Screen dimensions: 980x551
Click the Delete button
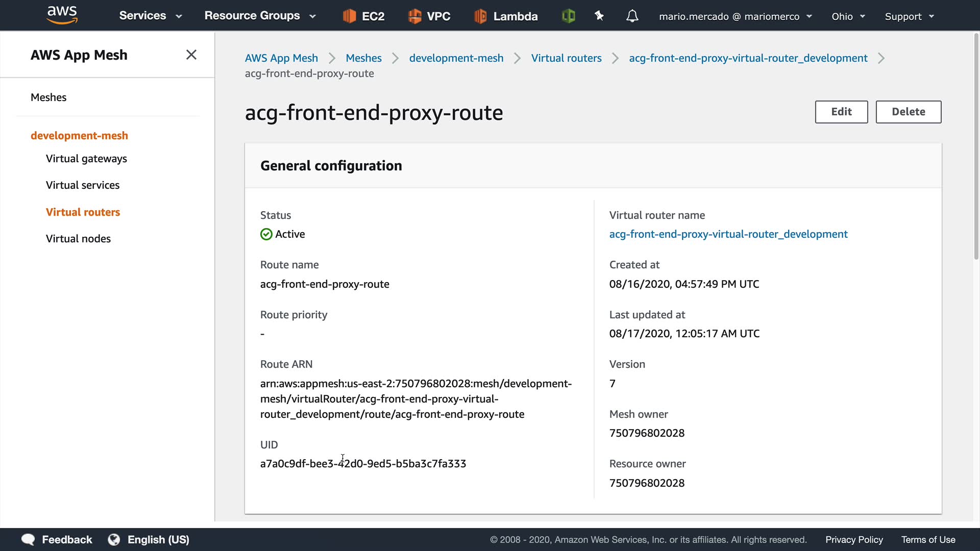click(x=908, y=112)
